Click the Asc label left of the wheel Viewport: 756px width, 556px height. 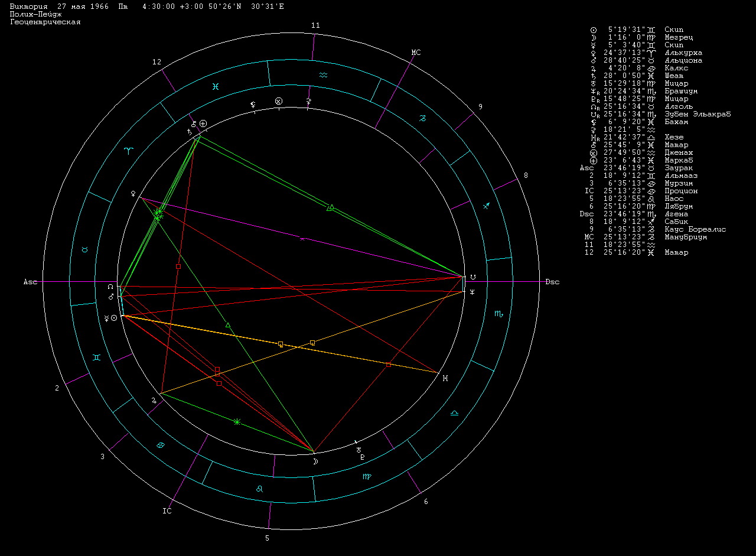click(x=30, y=282)
